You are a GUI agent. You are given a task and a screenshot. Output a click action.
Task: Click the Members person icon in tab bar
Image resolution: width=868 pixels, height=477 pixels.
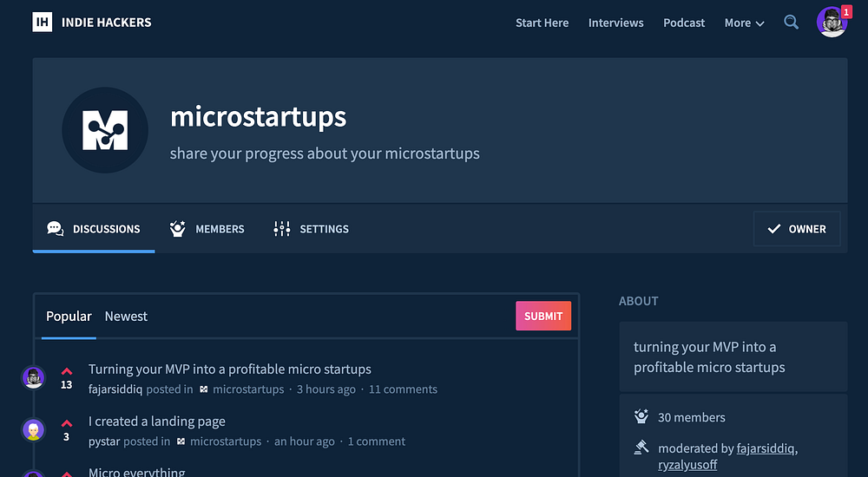coord(177,229)
